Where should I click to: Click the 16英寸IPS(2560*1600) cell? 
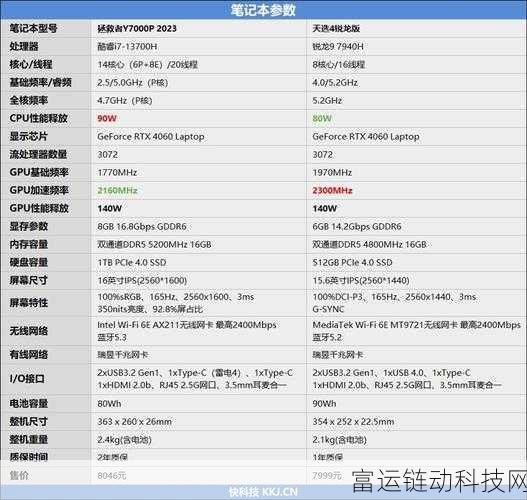pyautogui.click(x=142, y=281)
